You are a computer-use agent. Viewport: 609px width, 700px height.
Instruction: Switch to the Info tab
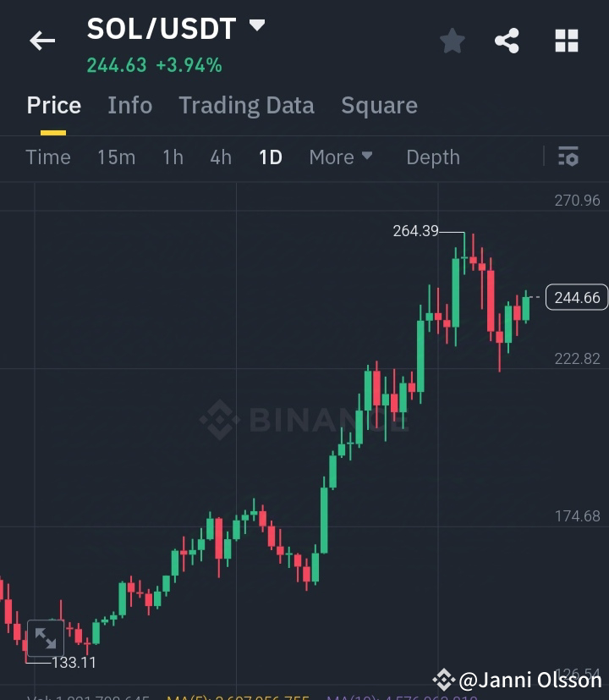(129, 105)
